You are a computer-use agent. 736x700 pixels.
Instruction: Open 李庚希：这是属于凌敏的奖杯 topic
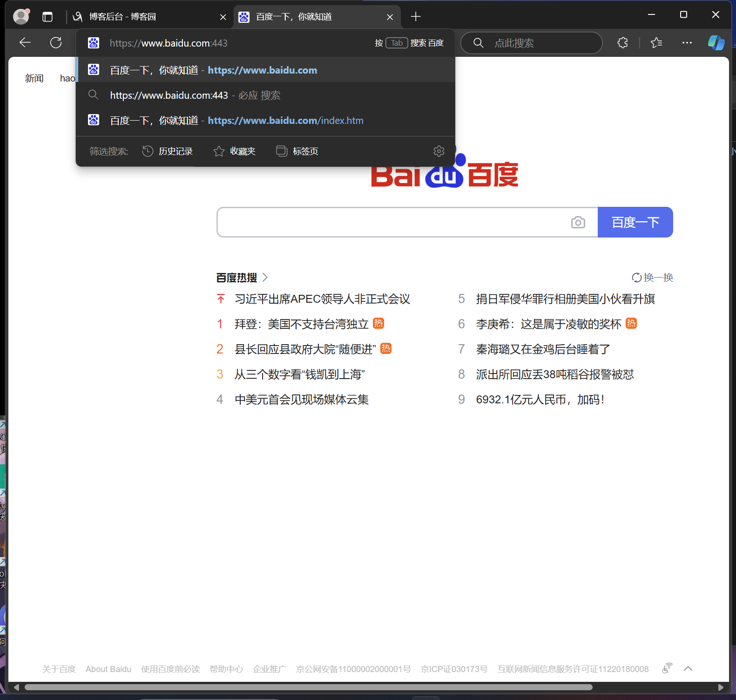(549, 324)
